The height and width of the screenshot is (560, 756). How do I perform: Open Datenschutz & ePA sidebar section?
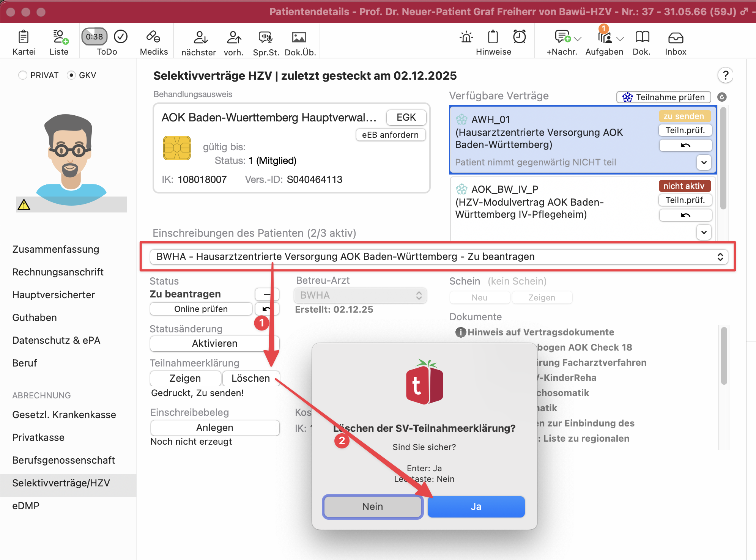pyautogui.click(x=56, y=340)
